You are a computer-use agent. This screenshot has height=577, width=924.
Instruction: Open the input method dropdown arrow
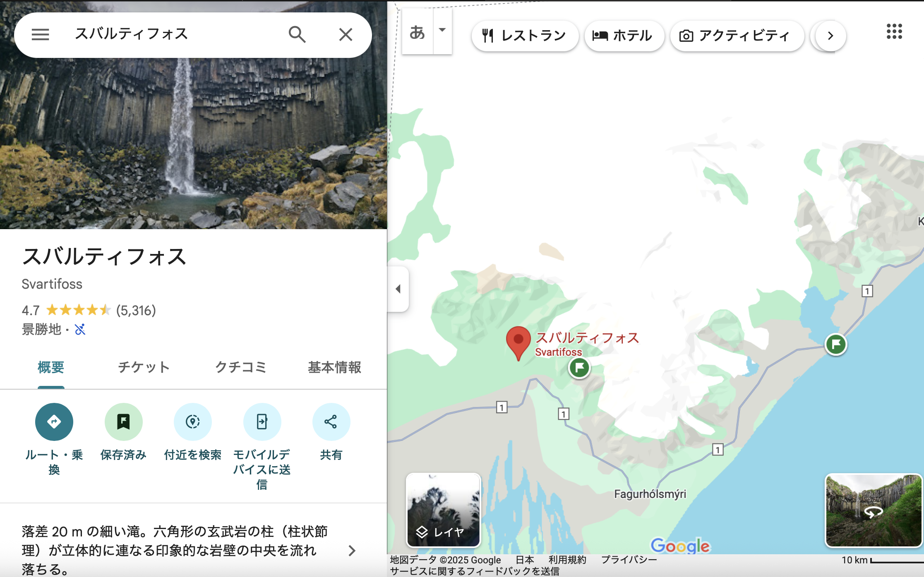click(442, 30)
